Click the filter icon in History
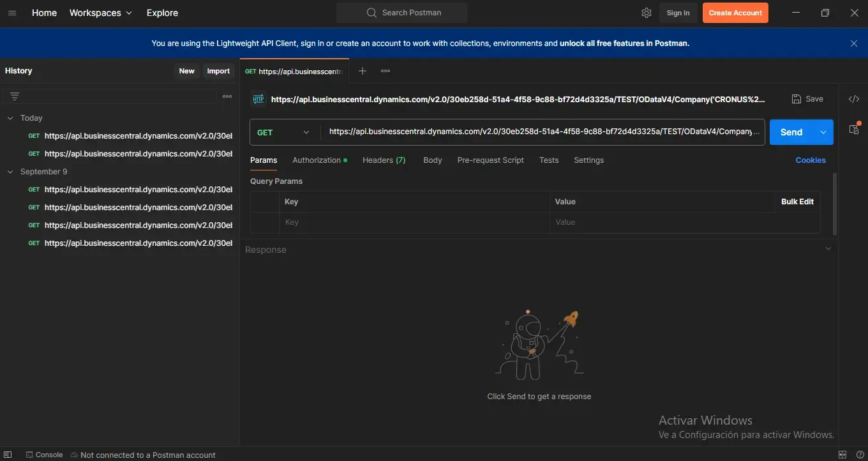The image size is (868, 461). pyautogui.click(x=15, y=96)
